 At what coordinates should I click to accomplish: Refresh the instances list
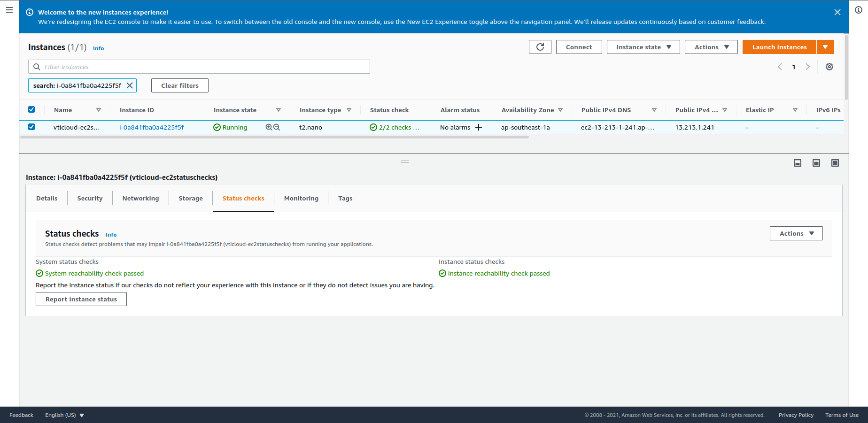tap(540, 47)
